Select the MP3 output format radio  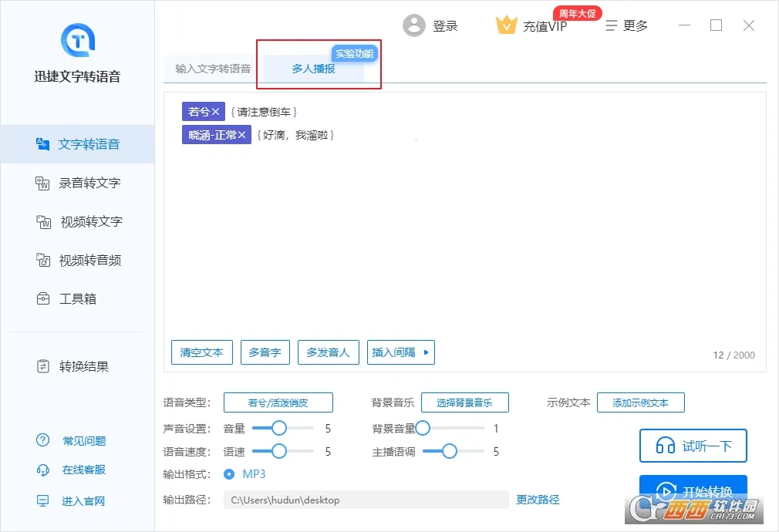pos(229,474)
